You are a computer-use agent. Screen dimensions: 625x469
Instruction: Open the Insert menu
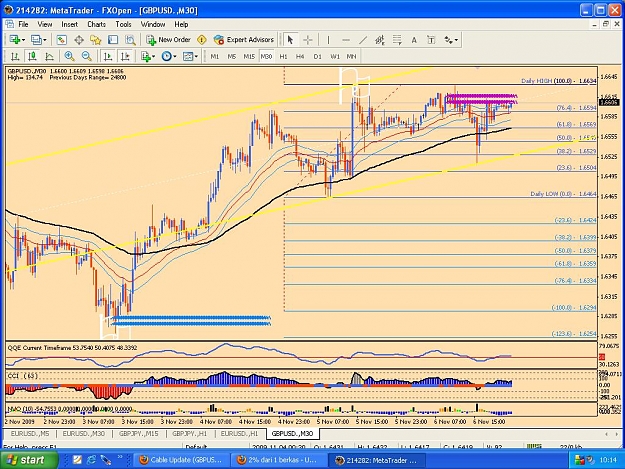(x=69, y=24)
